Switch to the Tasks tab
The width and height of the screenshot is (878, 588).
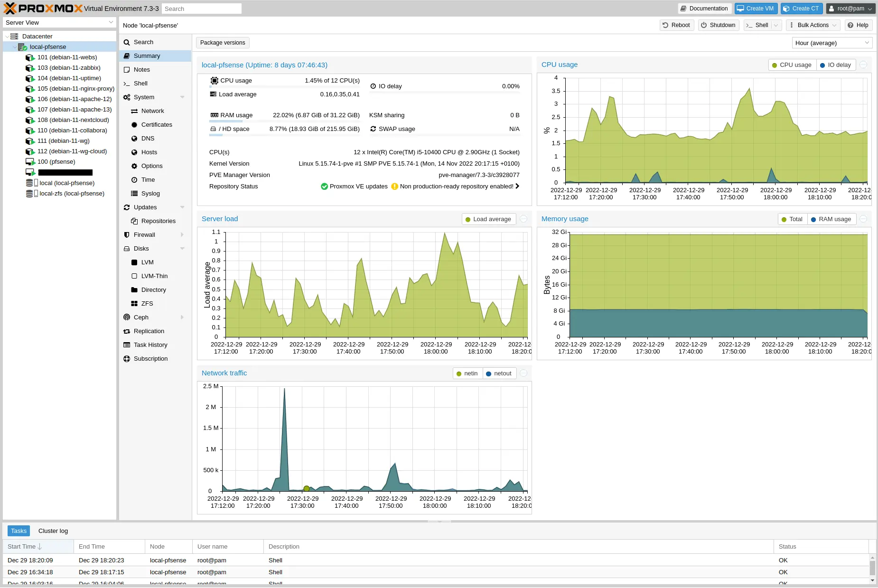[x=19, y=531]
